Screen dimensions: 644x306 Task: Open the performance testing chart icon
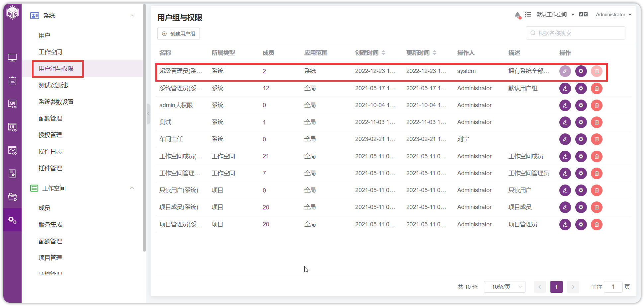(x=13, y=150)
